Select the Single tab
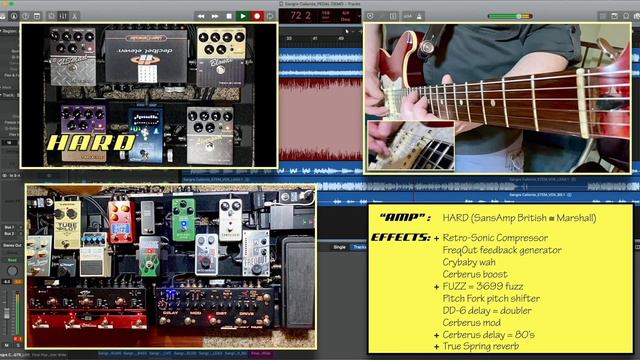The image size is (640, 360). pyautogui.click(x=340, y=247)
